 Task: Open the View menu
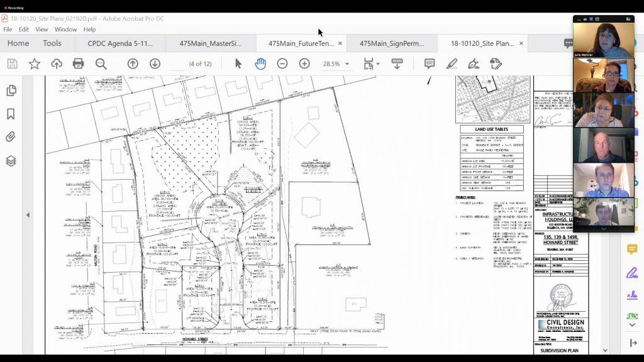coord(42,30)
